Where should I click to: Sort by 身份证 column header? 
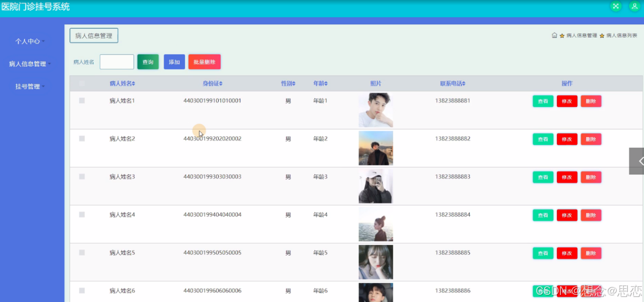tap(213, 83)
